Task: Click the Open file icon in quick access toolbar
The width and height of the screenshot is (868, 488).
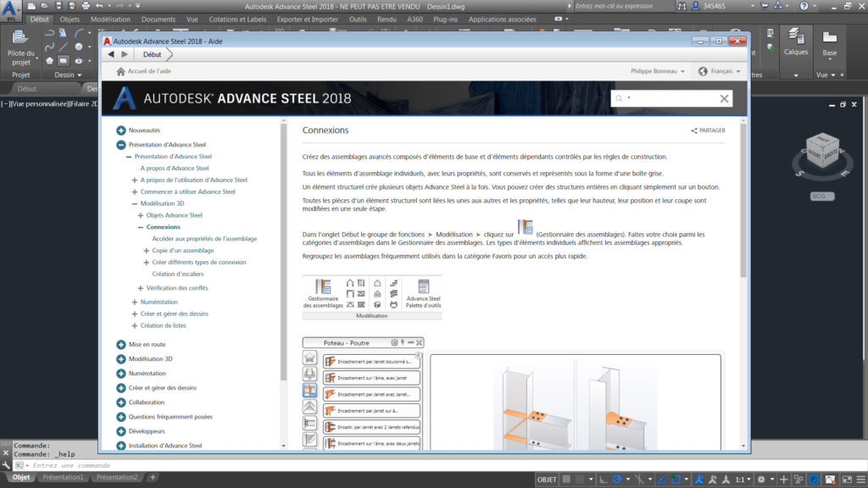Action: pos(45,6)
